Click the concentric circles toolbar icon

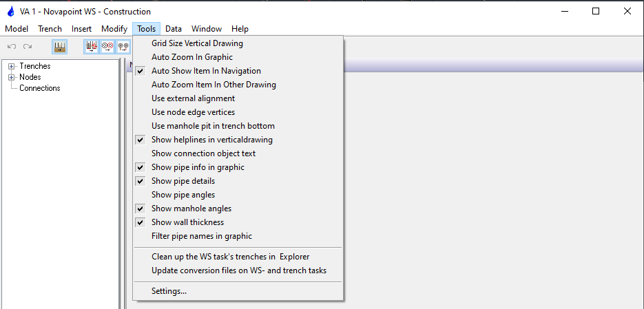tap(107, 47)
